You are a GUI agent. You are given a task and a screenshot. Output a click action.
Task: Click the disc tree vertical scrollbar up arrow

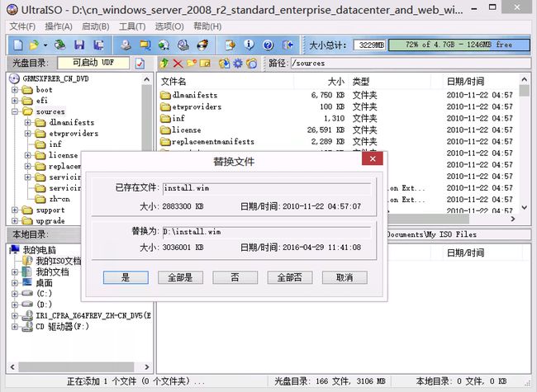tap(146, 79)
